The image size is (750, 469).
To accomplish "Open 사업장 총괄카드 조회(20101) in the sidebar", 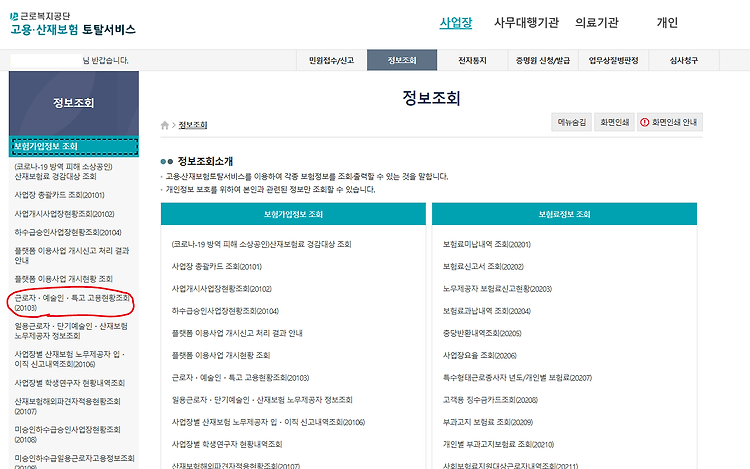I will coord(59,195).
